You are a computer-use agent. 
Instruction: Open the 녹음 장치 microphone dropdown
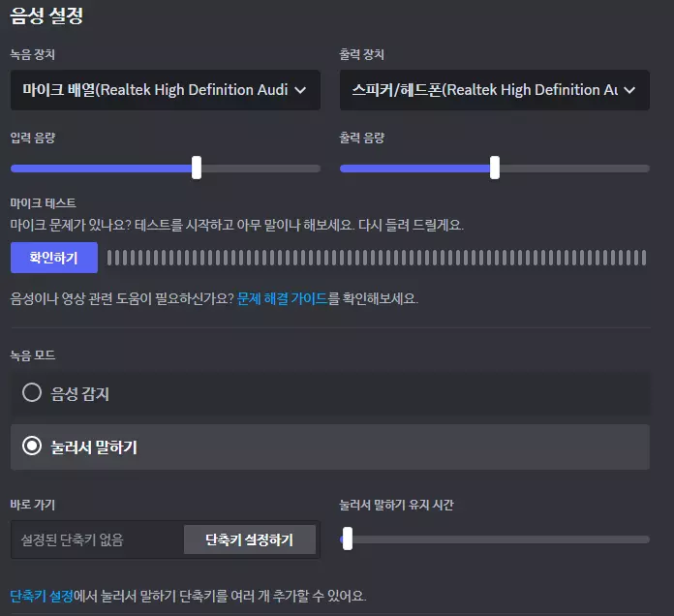(166, 90)
